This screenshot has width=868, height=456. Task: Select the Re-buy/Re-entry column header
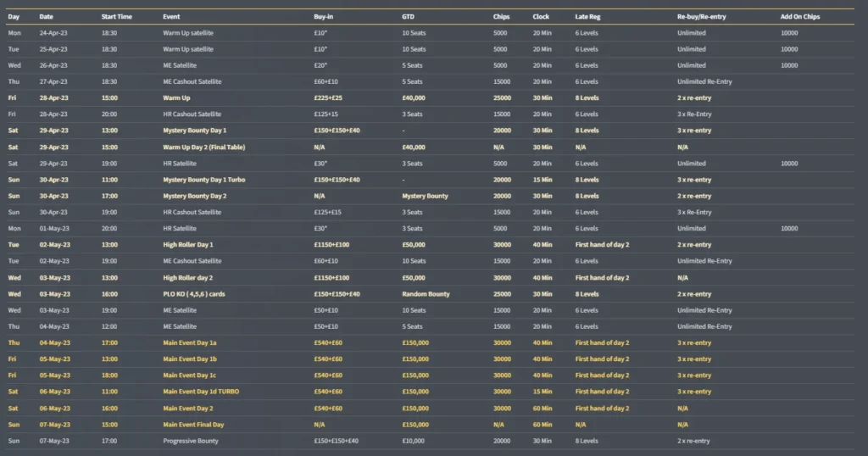tap(704, 17)
